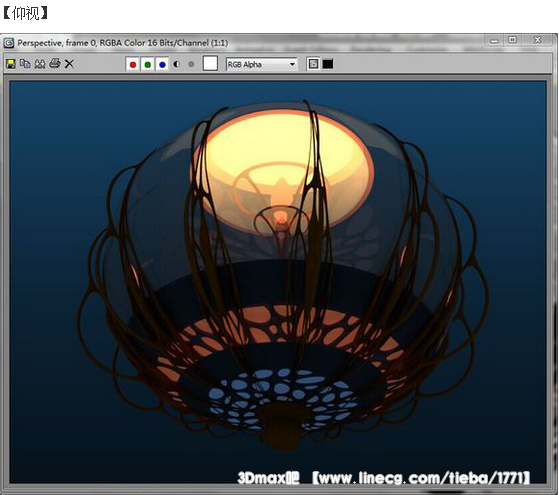This screenshot has height=495, width=559.
Task: Copy the rendered image to clipboard
Action: point(25,64)
